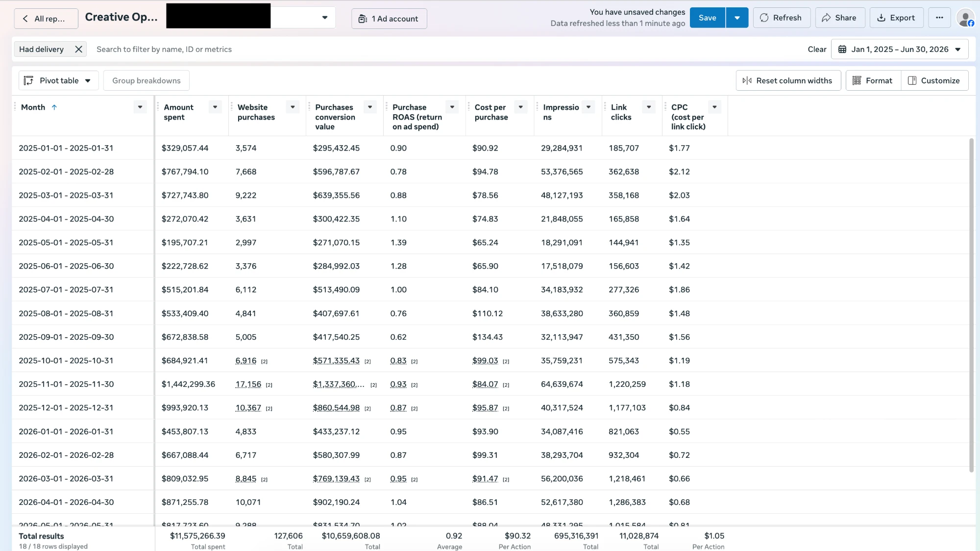Click the $11,575,266.39 total spent value

(197, 536)
